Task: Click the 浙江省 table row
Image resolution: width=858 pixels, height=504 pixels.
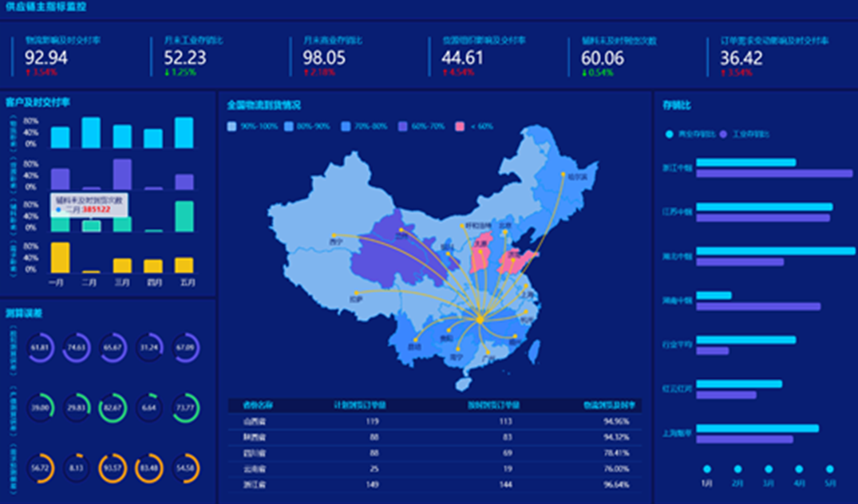Action: (435, 485)
